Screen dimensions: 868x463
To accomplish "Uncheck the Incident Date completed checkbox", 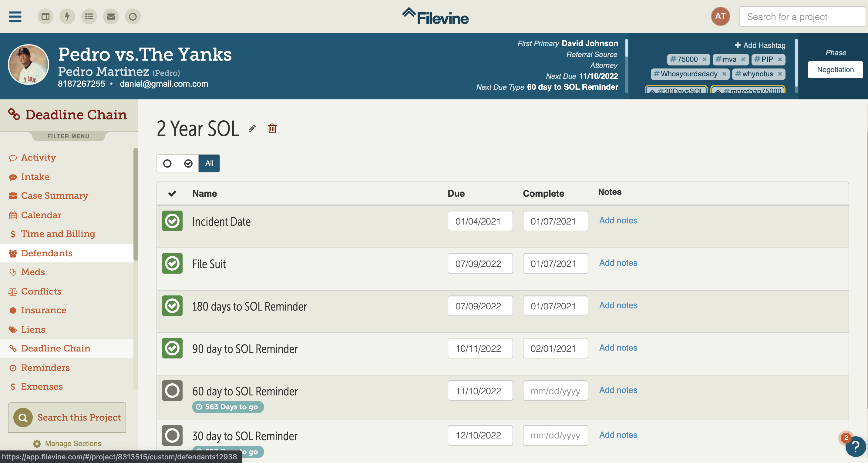I will [172, 221].
